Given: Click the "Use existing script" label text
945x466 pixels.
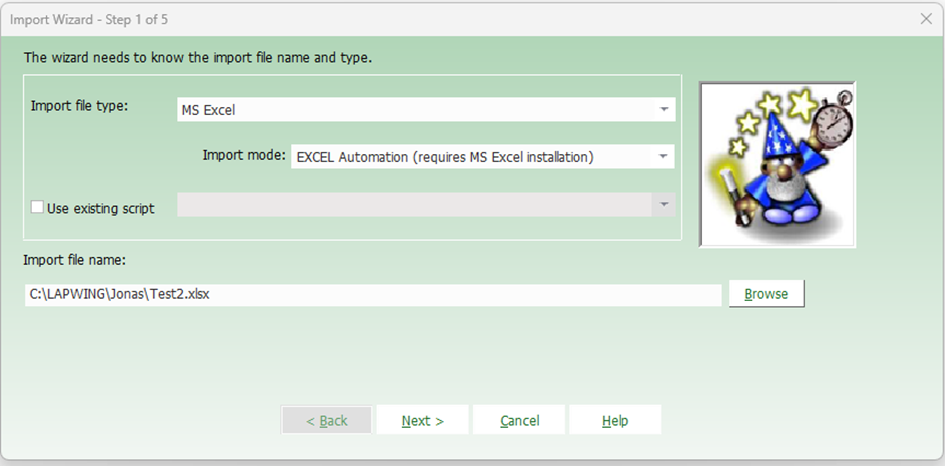Looking at the screenshot, I should pos(100,208).
